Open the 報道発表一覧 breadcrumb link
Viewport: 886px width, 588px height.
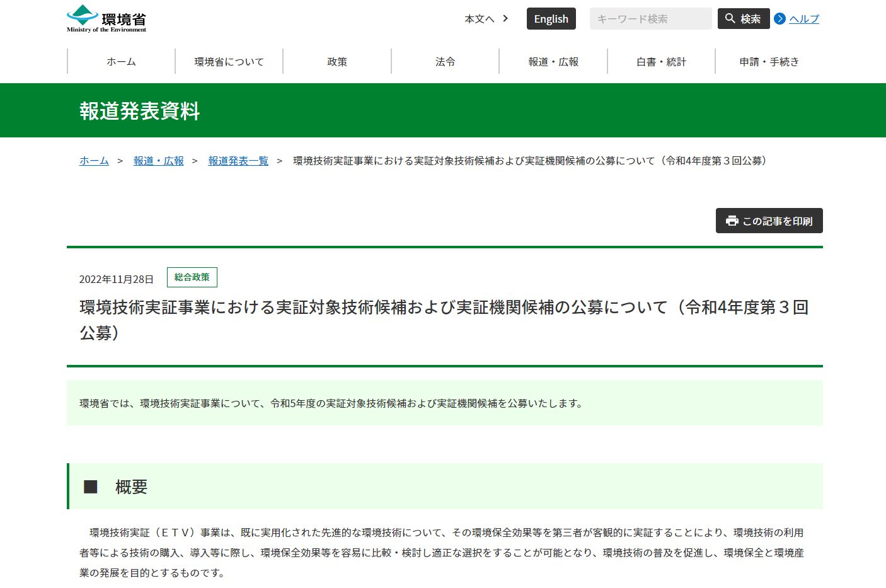tap(238, 161)
